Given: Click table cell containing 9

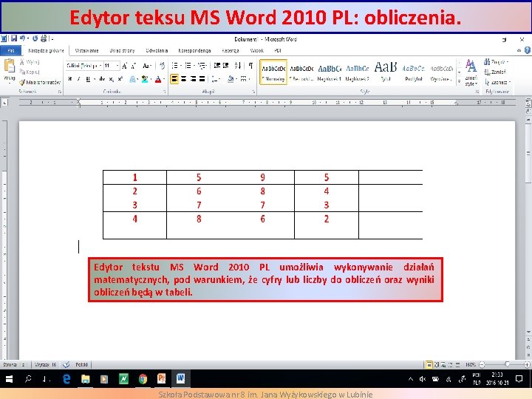Looking at the screenshot, I should (262, 177).
